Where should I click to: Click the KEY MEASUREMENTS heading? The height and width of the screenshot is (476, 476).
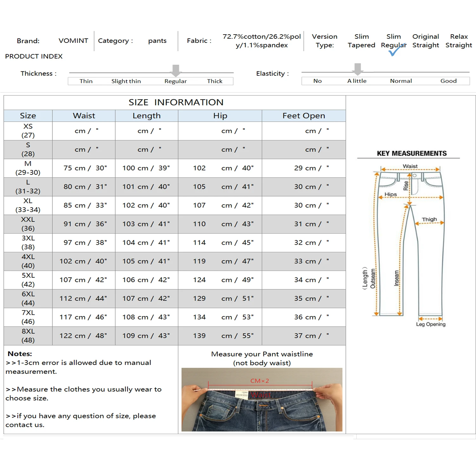[x=412, y=154]
